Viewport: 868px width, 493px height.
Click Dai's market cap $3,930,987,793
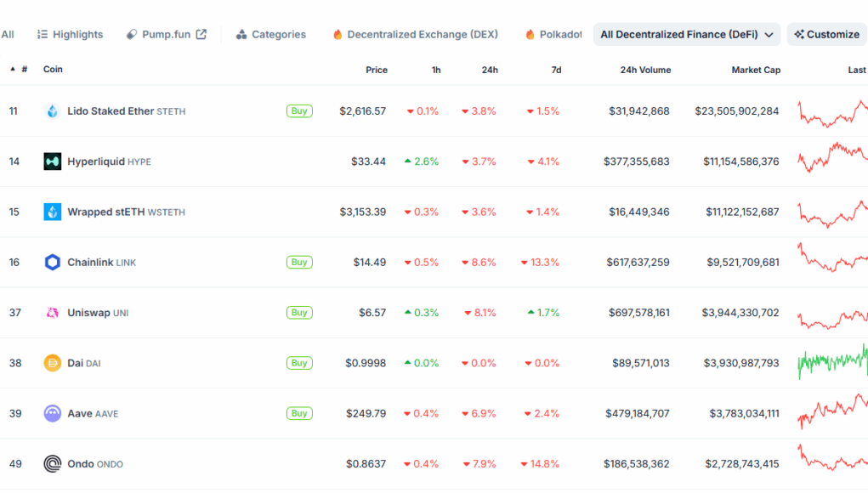(x=741, y=363)
